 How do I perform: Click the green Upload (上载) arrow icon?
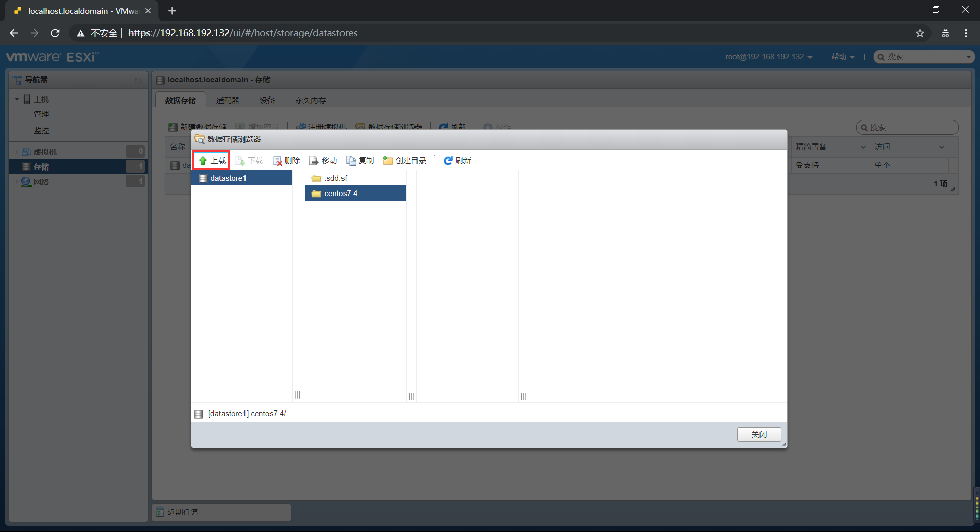pyautogui.click(x=203, y=161)
